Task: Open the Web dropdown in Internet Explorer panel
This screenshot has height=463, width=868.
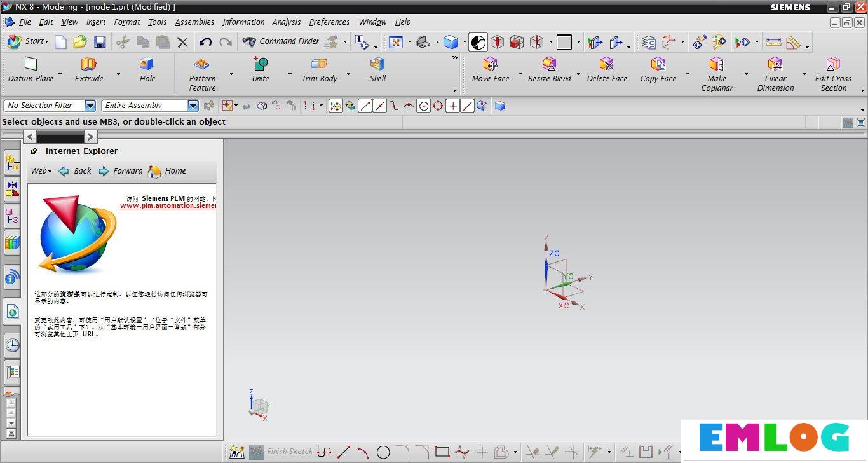Action: click(41, 170)
